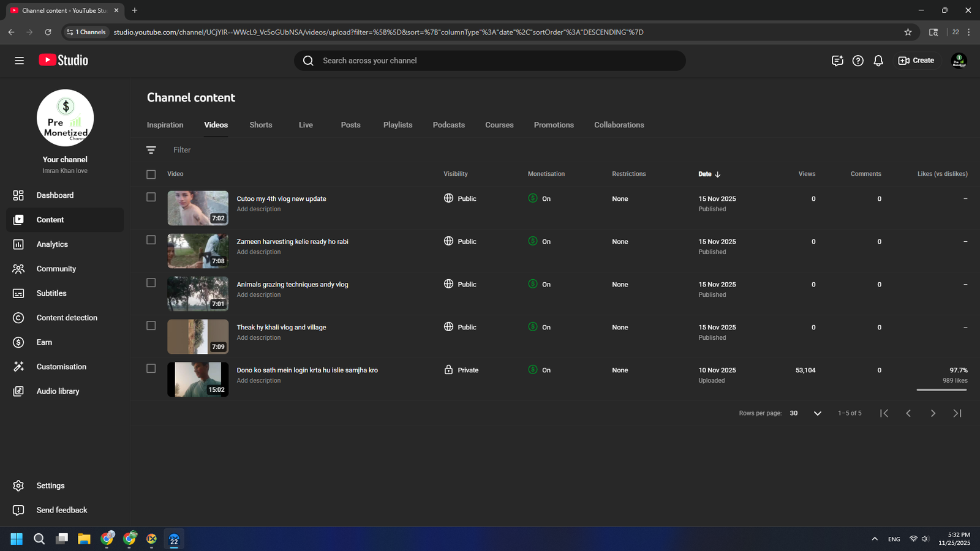Open the Audio library sidebar item
This screenshot has width=980, height=551.
pyautogui.click(x=58, y=391)
